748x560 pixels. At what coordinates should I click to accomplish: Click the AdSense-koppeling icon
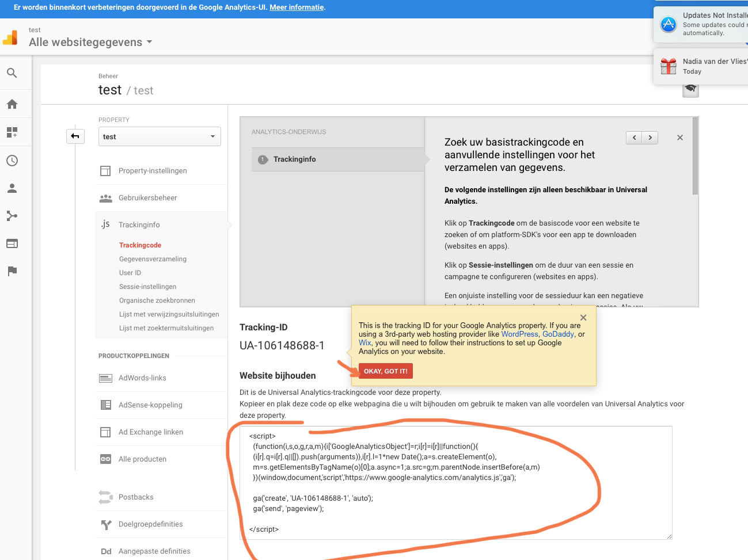(x=105, y=405)
